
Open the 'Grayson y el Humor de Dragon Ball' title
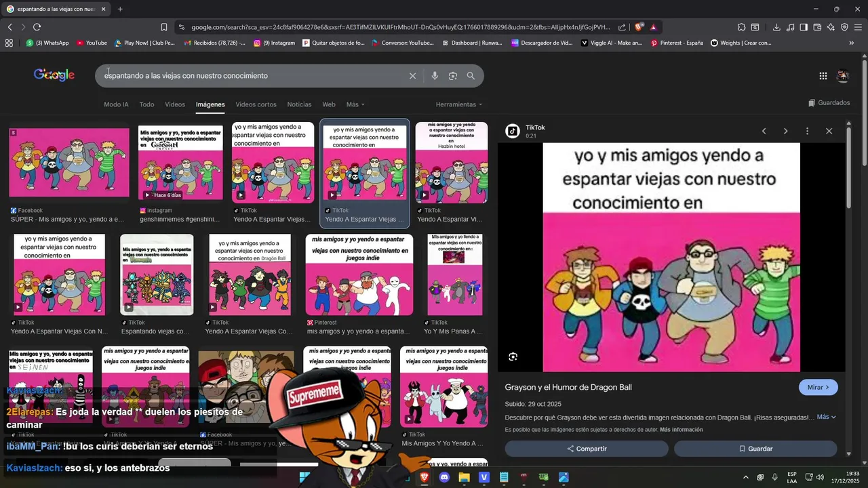point(568,387)
